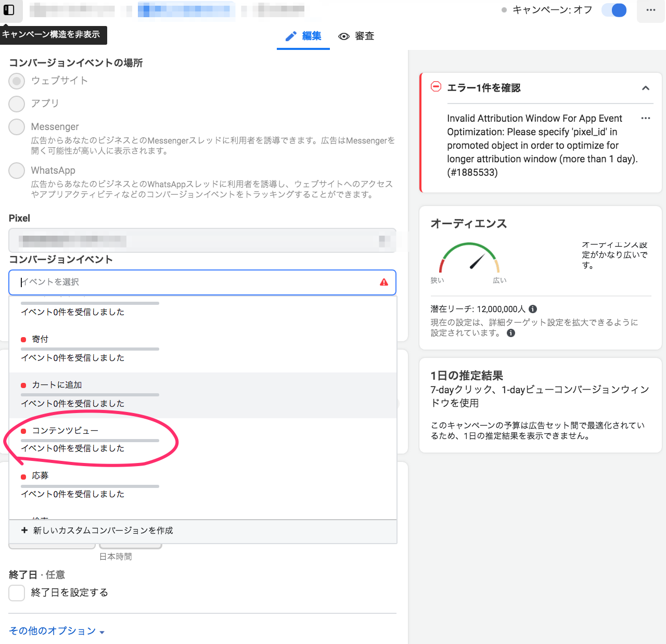Click the 日本時間 label
The image size is (666, 644).
[116, 557]
